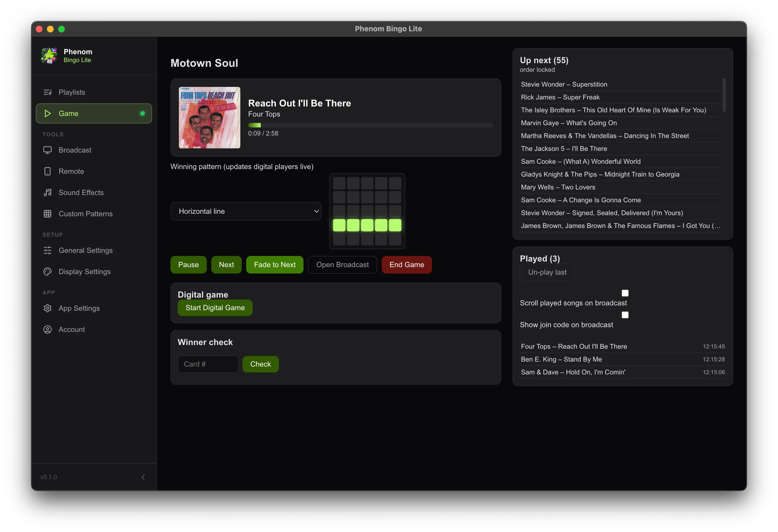Screen dimensions: 778x532
Task: Open the Horizontal line winning pattern dropdown
Action: [x=246, y=211]
